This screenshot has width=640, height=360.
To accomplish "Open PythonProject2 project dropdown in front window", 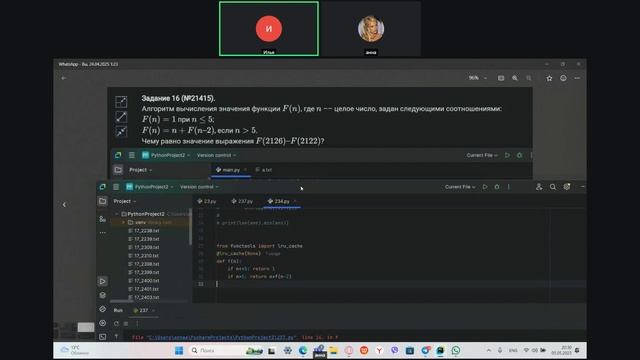I will pos(150,187).
